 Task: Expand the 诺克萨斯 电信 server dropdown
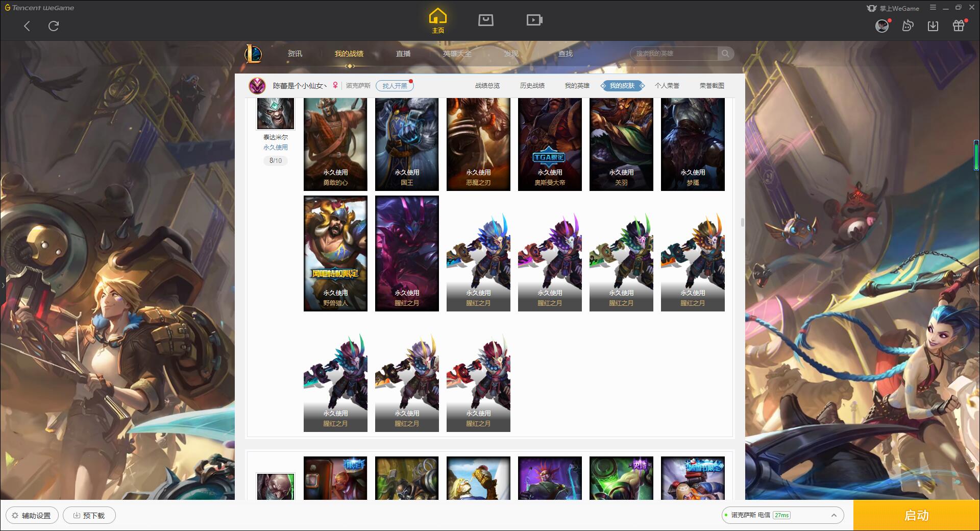tap(782, 515)
